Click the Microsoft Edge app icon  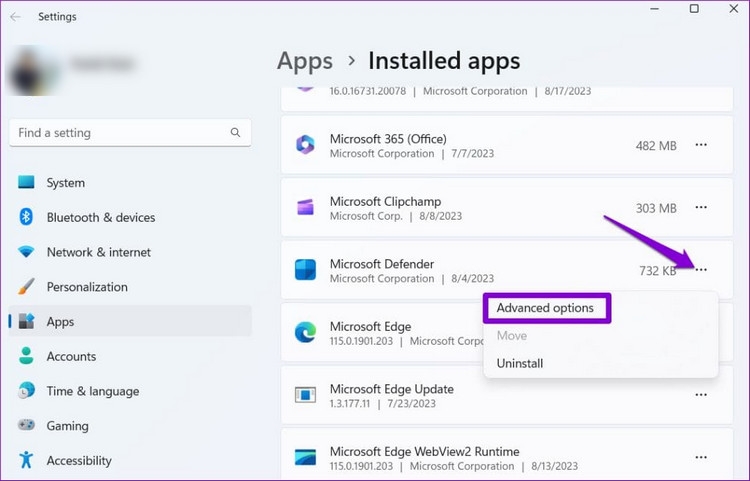(305, 332)
